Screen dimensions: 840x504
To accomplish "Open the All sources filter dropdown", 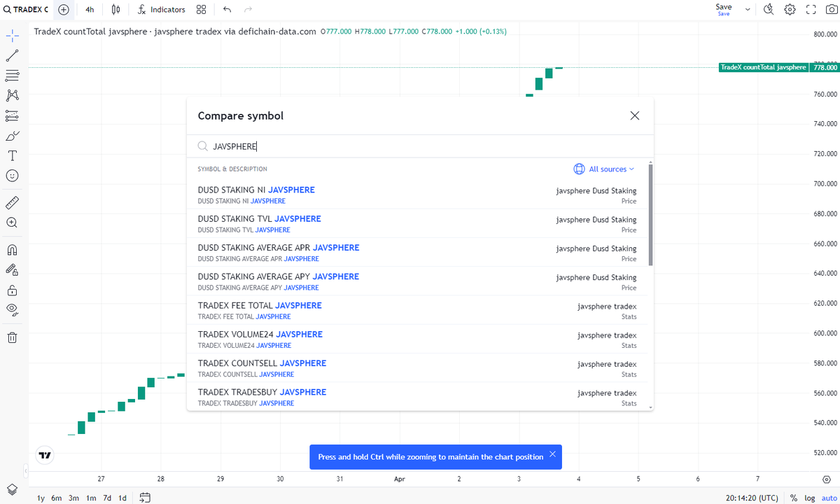I will click(x=603, y=169).
